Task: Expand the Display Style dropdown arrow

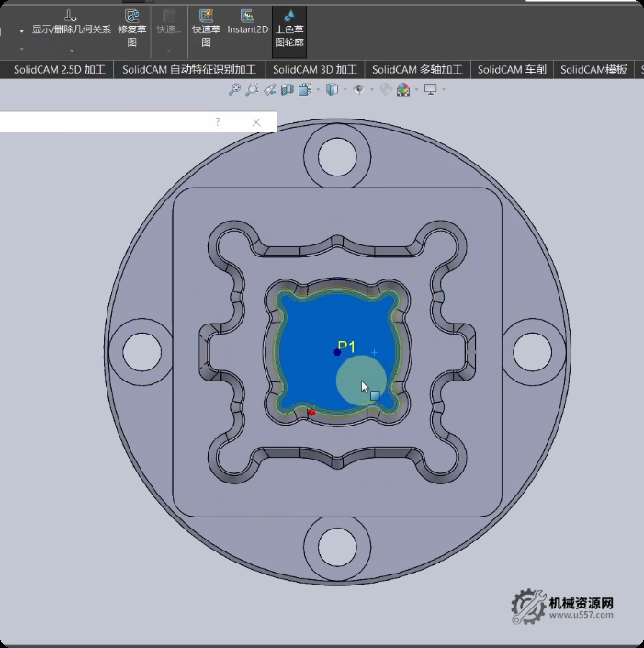Action: click(345, 89)
